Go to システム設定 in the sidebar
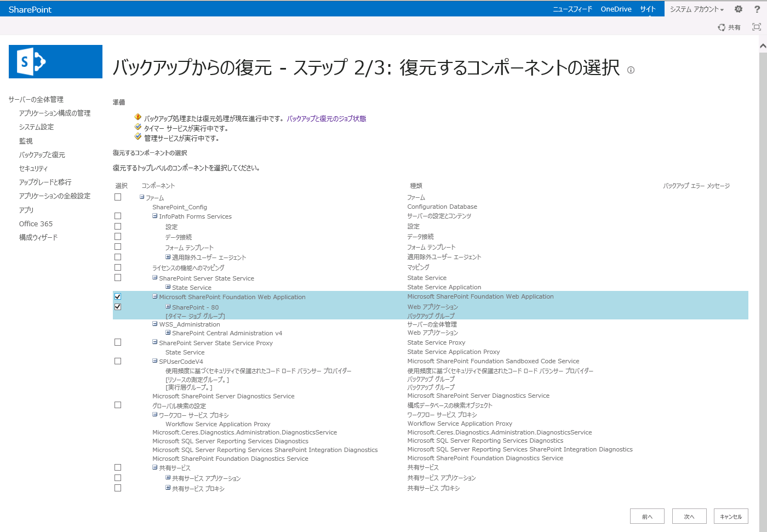 pos(37,127)
